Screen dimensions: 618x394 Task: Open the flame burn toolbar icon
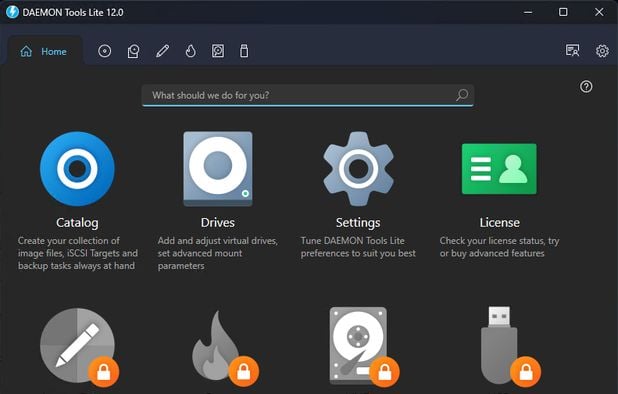tap(191, 51)
